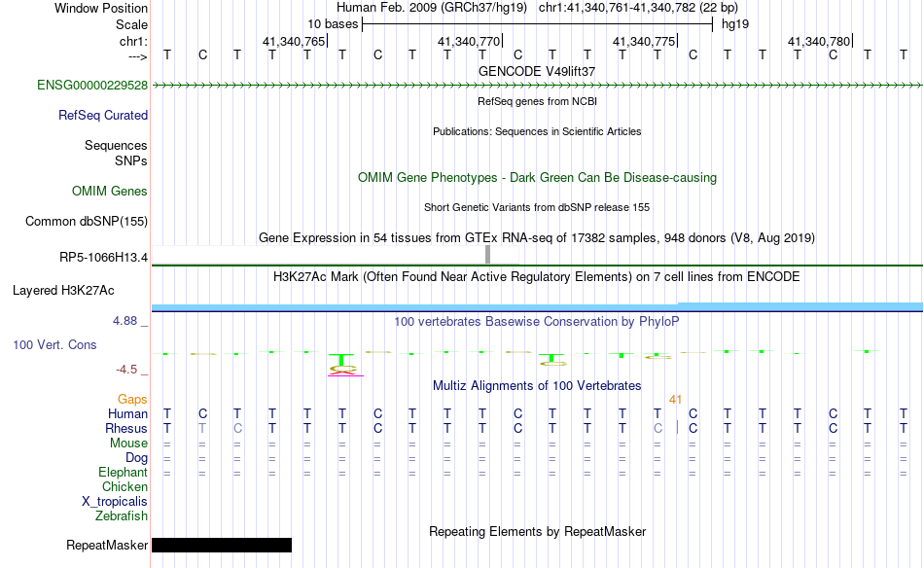Click the ENSG00000229528 gene label
This screenshot has width=924, height=568.
(92, 85)
